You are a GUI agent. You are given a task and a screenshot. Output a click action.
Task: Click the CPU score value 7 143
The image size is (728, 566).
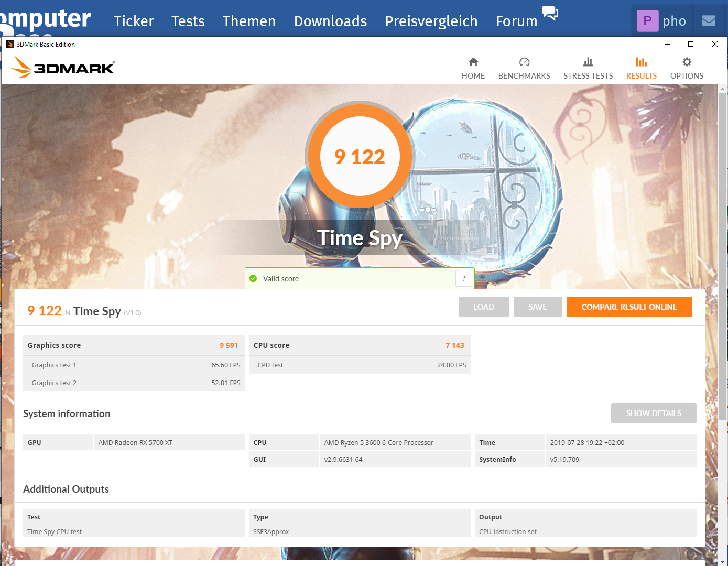pyautogui.click(x=455, y=345)
